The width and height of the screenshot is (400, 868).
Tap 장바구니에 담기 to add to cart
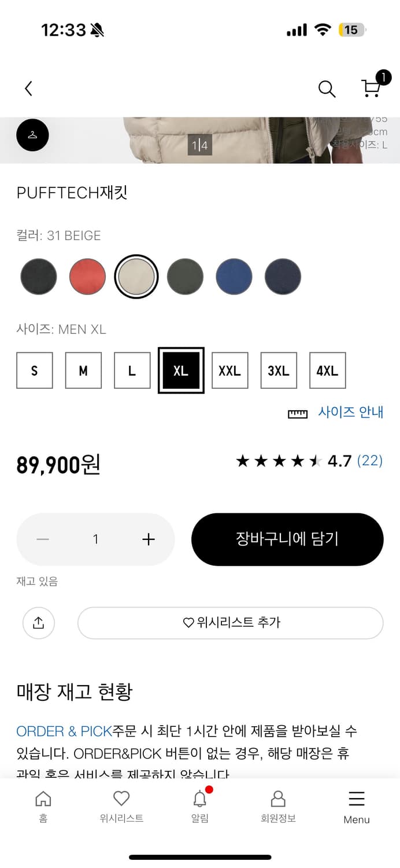(287, 539)
